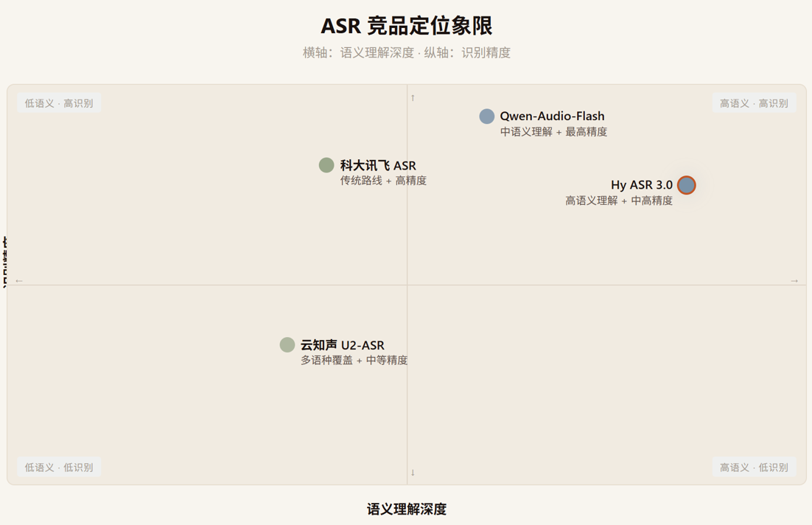812x525 pixels.
Task: Click the 低语义 · 高识别 quadrant tag
Action: point(59,103)
